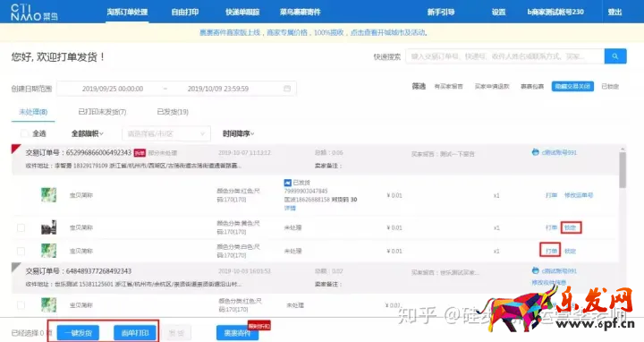Click the blue search magnifier button
Screen dimensions: 644x342
point(615,56)
